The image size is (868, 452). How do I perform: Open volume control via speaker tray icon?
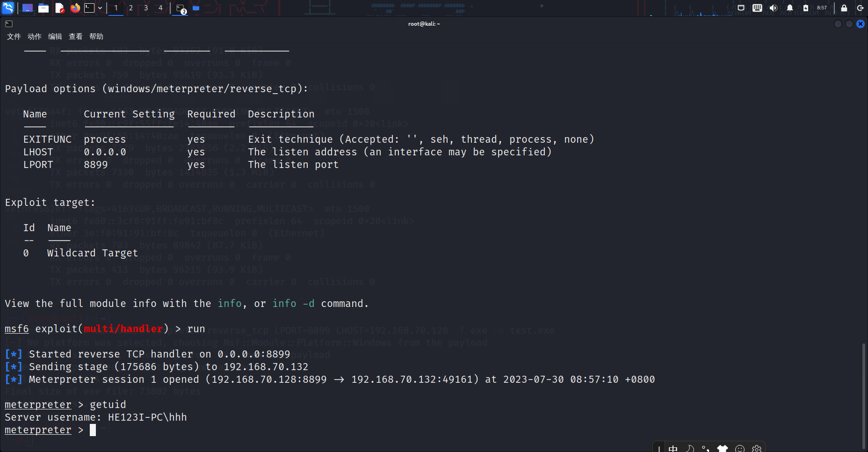click(773, 8)
